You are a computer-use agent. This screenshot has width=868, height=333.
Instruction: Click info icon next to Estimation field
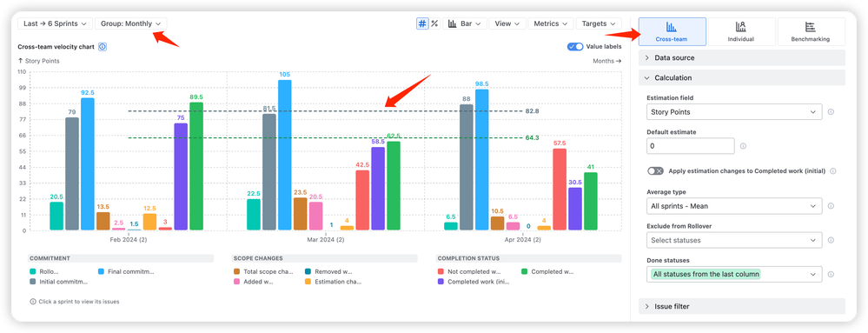(x=831, y=112)
